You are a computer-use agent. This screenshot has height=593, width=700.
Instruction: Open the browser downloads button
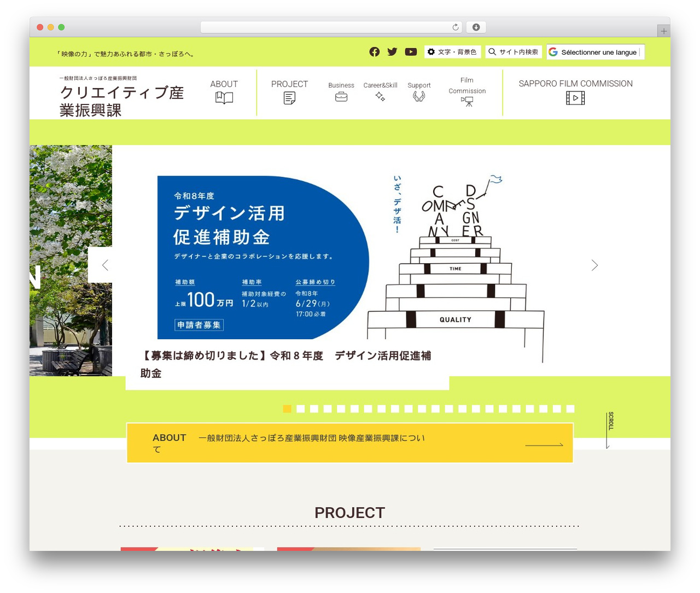pyautogui.click(x=476, y=27)
